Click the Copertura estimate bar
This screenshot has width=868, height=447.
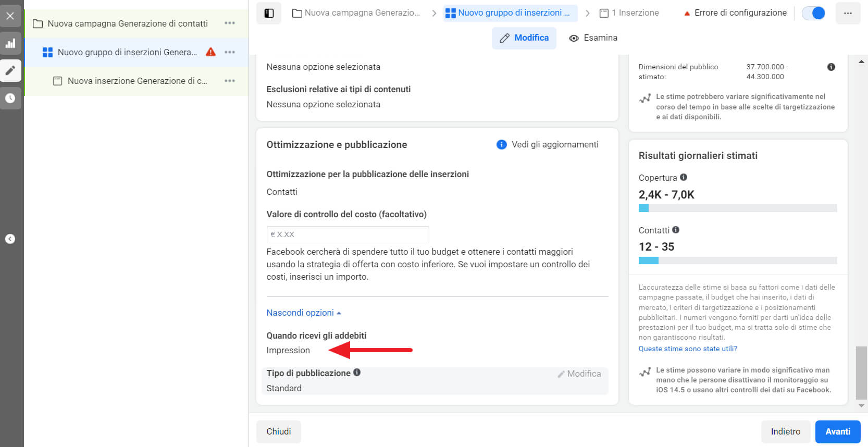pyautogui.click(x=738, y=208)
